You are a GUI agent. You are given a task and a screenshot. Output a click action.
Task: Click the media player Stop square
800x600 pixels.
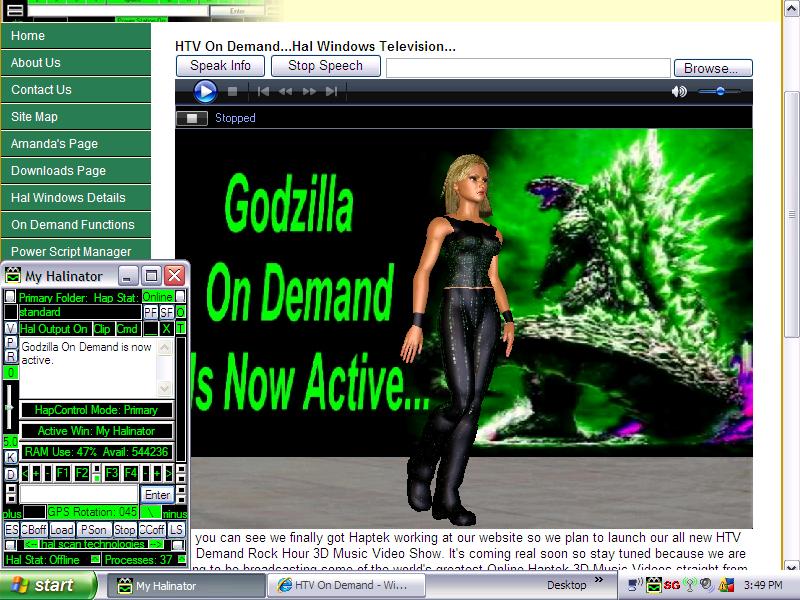(x=232, y=91)
